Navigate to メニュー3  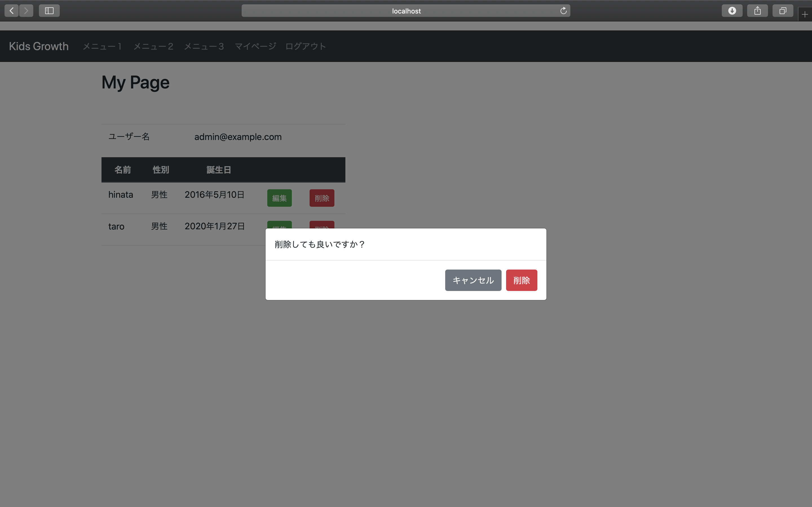[204, 46]
